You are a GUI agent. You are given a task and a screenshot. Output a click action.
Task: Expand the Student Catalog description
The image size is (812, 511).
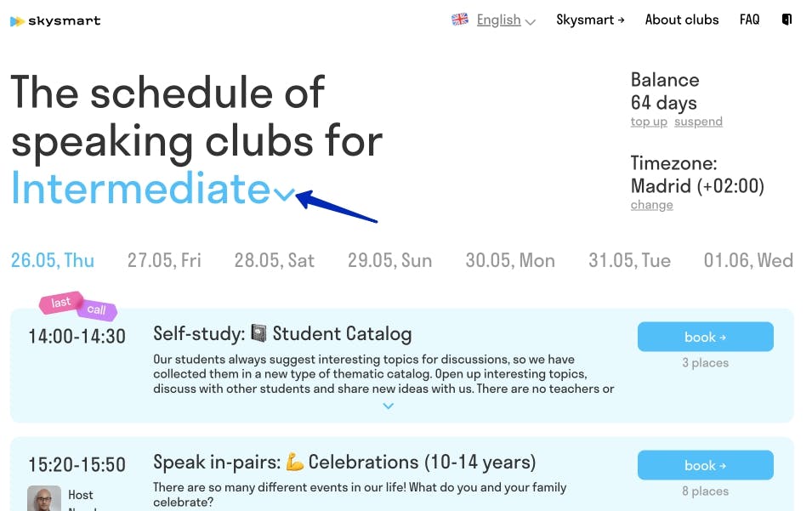tap(388, 406)
